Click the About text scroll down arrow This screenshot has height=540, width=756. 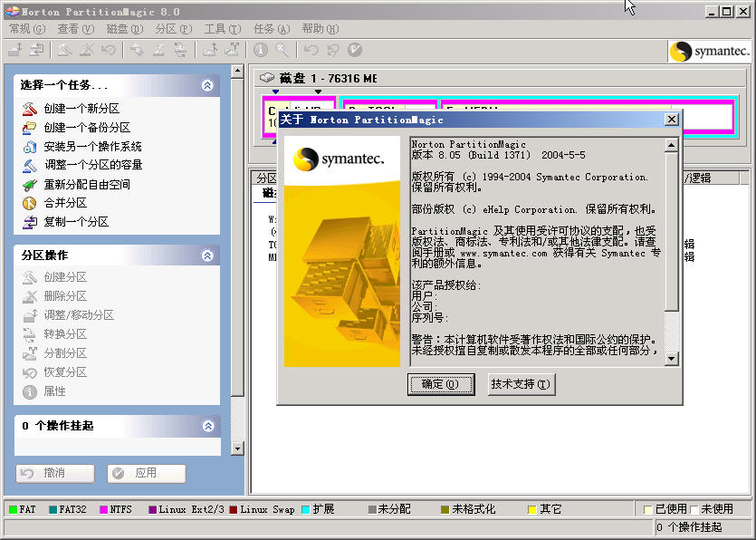tap(671, 359)
